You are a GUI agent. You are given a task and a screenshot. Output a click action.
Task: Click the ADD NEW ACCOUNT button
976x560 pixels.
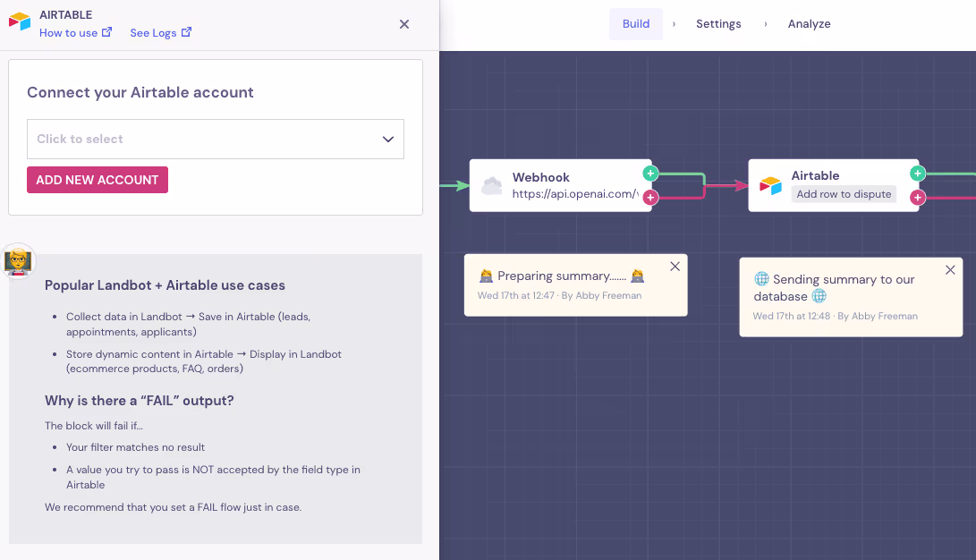point(98,180)
